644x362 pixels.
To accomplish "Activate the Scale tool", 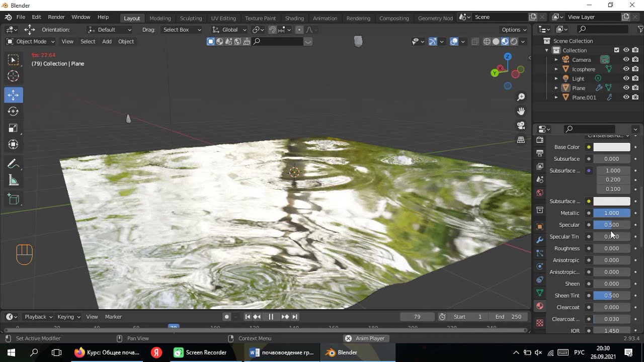I will click(x=14, y=128).
